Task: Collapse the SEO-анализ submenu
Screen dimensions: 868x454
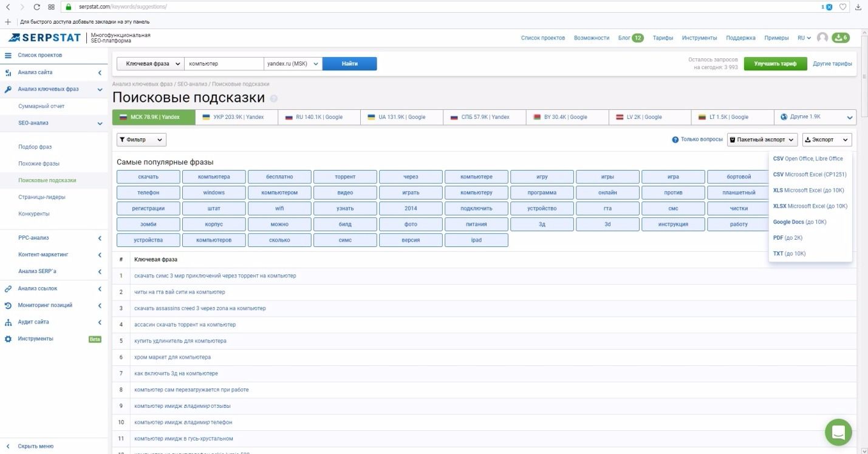Action: [100, 123]
